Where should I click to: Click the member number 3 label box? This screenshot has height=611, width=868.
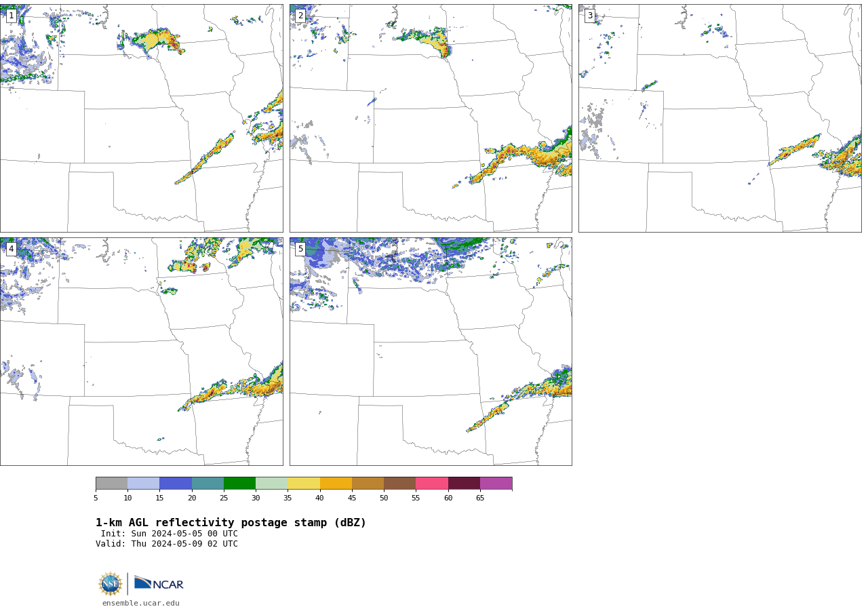[x=590, y=16]
